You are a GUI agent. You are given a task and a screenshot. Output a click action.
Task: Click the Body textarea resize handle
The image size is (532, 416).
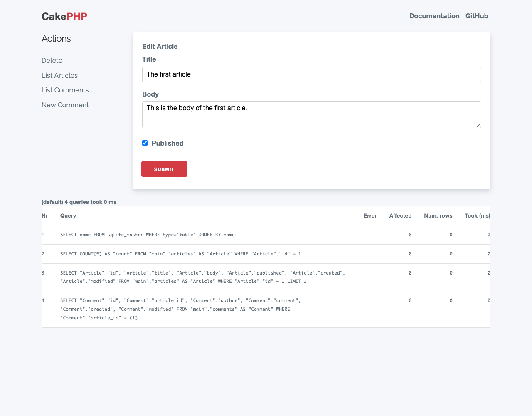pos(479,126)
